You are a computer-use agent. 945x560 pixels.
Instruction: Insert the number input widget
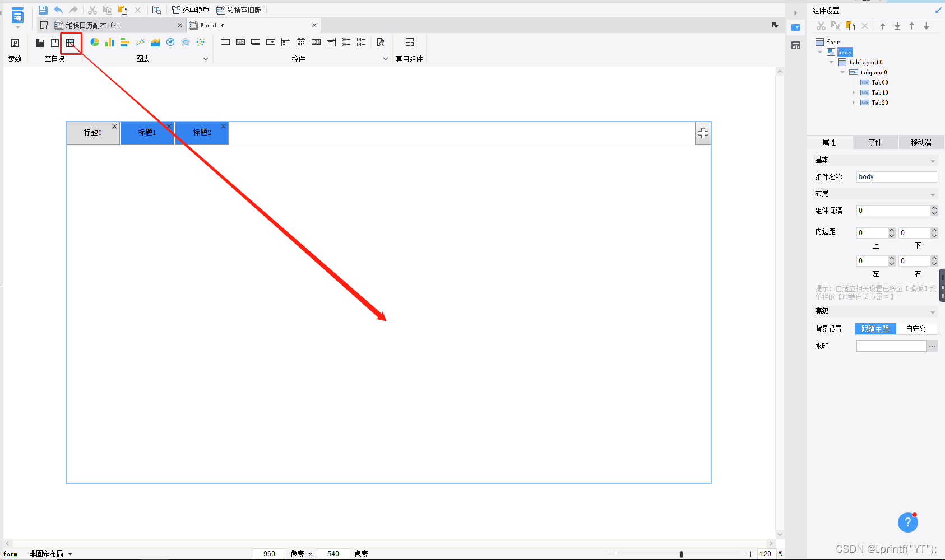[x=316, y=42]
